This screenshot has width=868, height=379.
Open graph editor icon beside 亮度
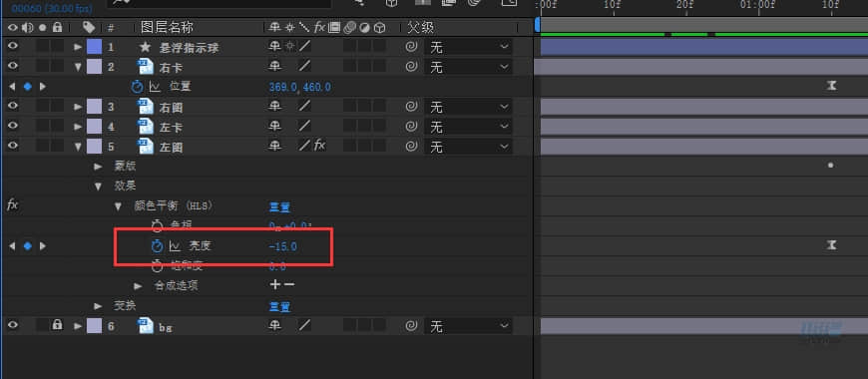tap(175, 246)
